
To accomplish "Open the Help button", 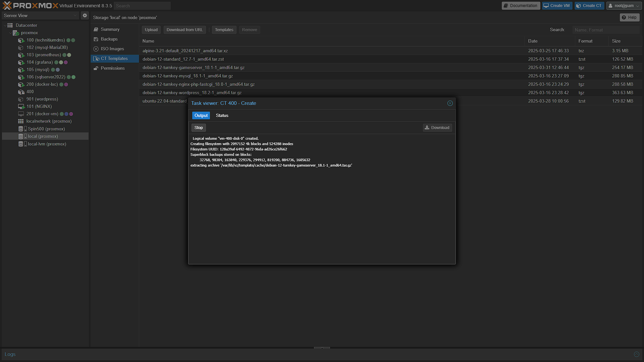I will (x=630, y=17).
